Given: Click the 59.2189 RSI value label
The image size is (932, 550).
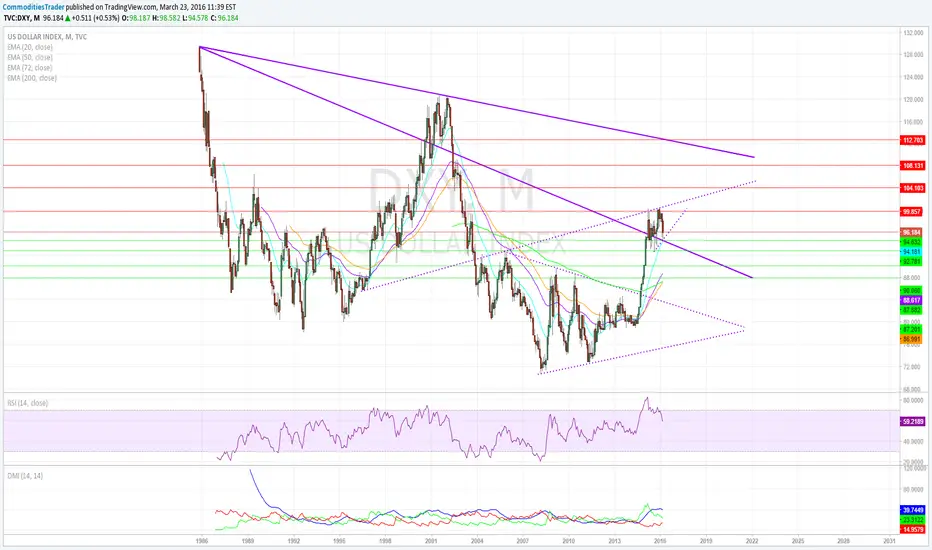Looking at the screenshot, I should pyautogui.click(x=912, y=422).
